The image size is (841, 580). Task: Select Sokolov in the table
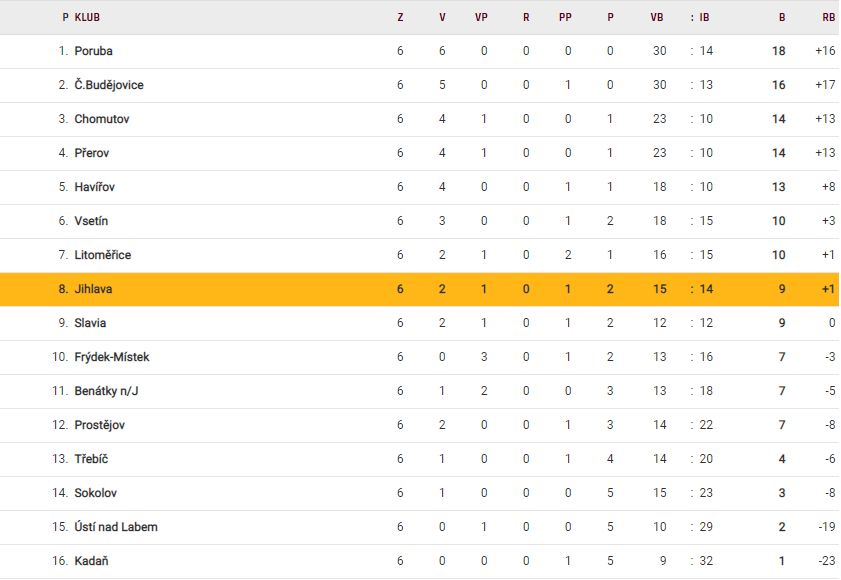tap(95, 493)
